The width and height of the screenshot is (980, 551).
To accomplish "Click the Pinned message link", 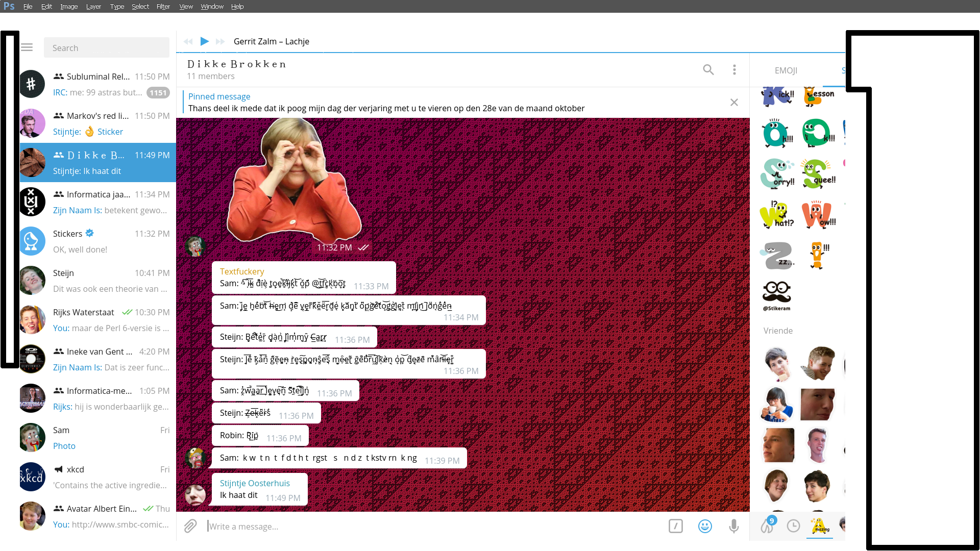I will [219, 96].
